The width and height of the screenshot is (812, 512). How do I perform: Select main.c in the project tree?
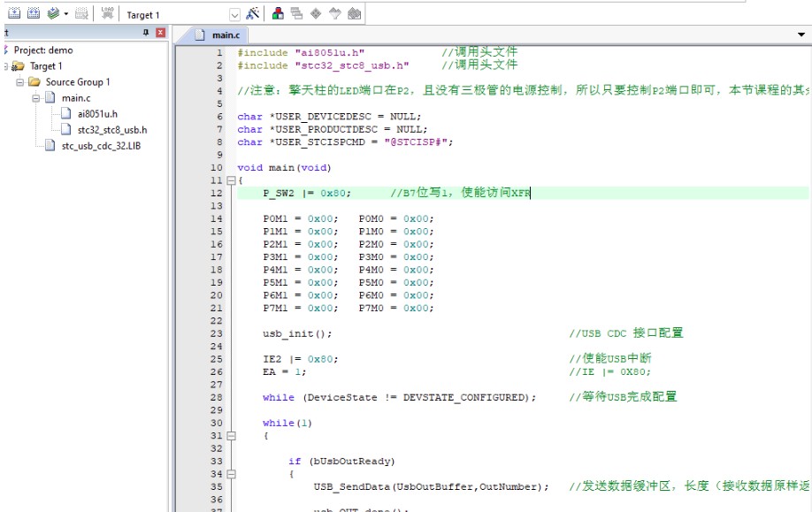pos(76,98)
